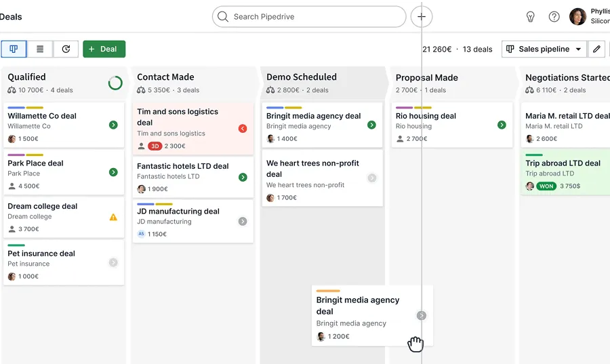The width and height of the screenshot is (610, 364).
Task: Click Pet insurance deal grey activity icon
Action: coord(113,262)
